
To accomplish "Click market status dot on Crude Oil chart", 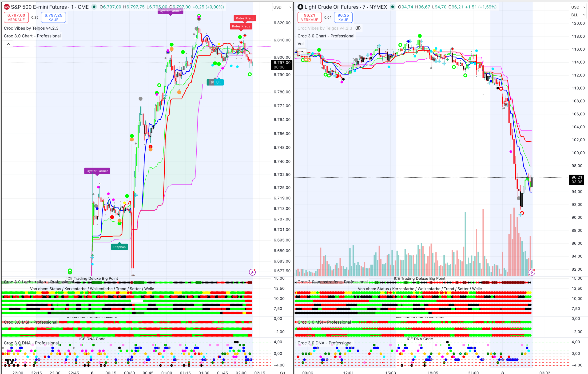I will coord(392,7).
